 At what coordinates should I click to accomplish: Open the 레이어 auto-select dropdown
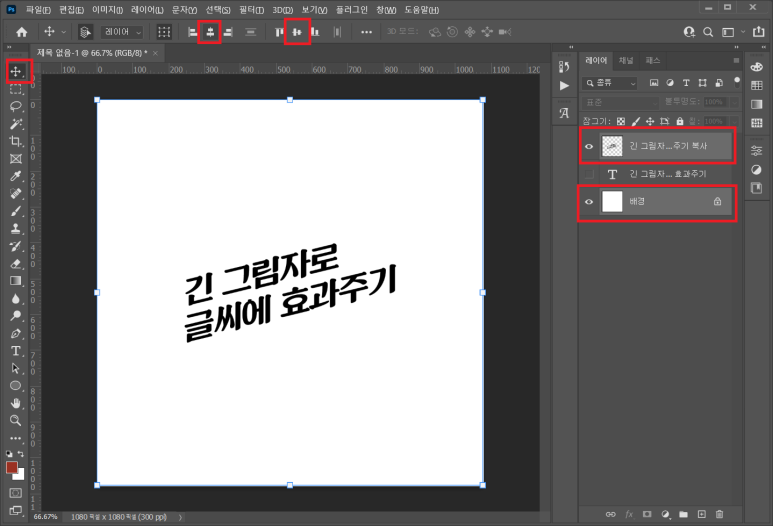pos(122,32)
